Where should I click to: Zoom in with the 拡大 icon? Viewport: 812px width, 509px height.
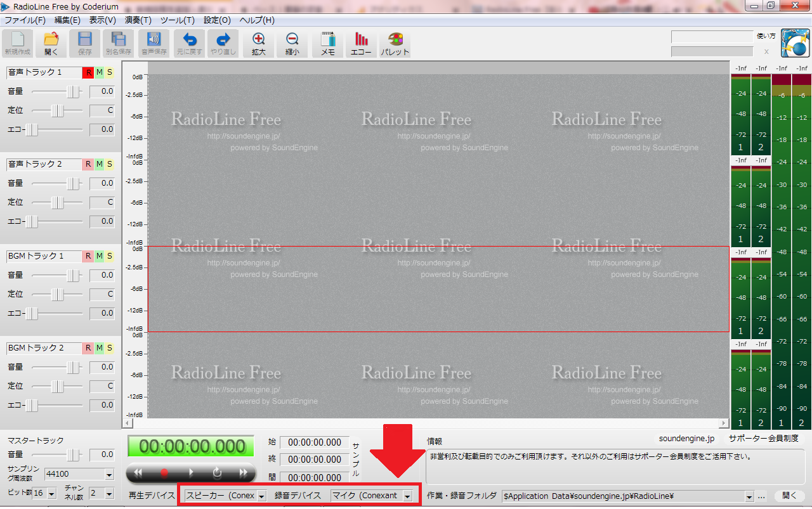259,43
